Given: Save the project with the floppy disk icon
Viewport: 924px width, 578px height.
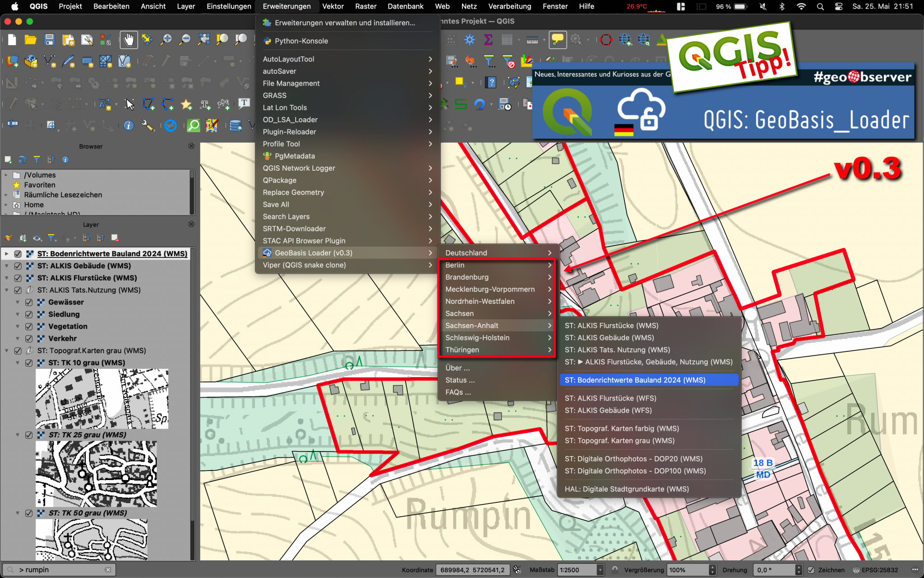Looking at the screenshot, I should [49, 40].
